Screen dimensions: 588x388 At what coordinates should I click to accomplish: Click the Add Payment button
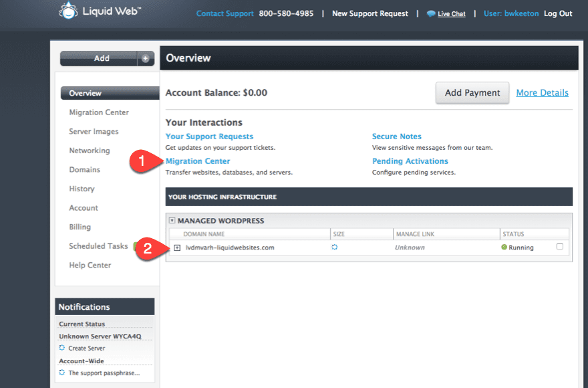point(472,93)
